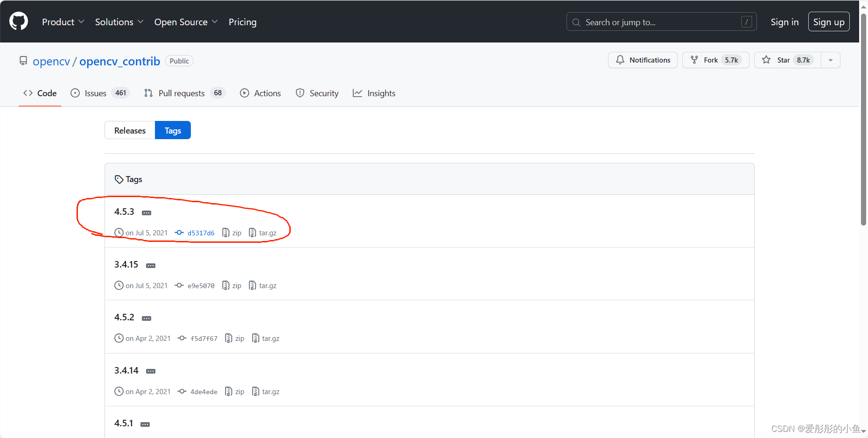
Task: Open tag 4.5.1
Action: (124, 424)
